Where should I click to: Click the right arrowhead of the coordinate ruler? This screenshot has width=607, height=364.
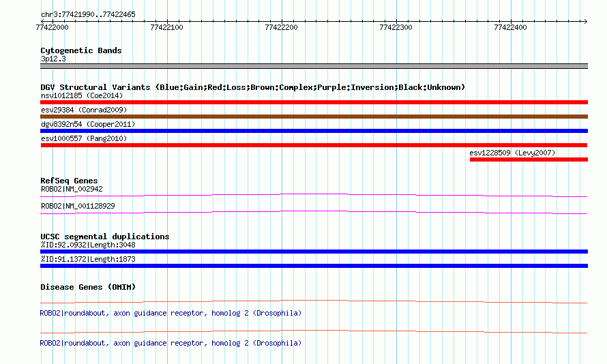click(x=585, y=21)
